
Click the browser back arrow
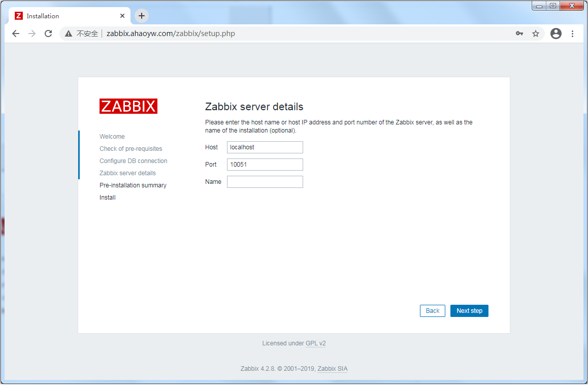16,34
